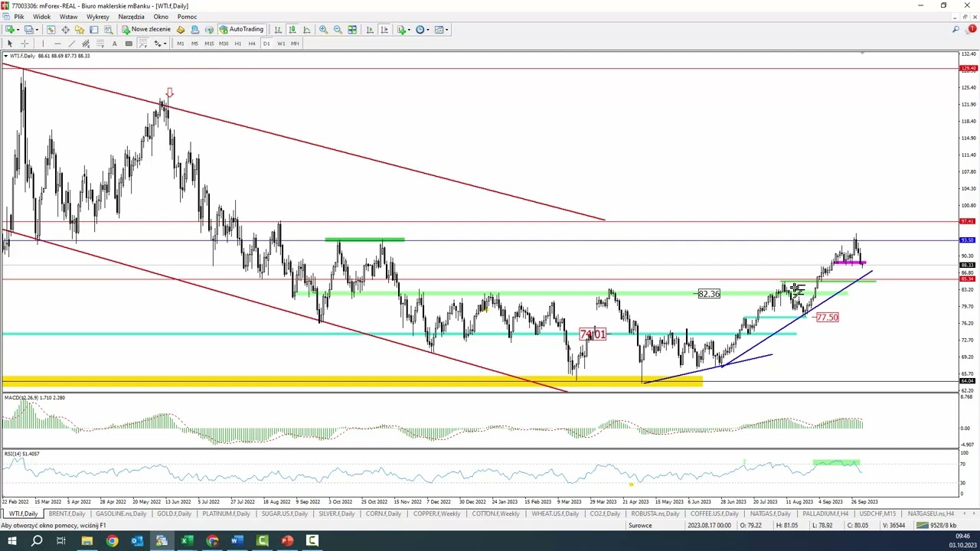Expand the Templates dropdown
Image resolution: width=980 pixels, height=551 pixels.
(x=447, y=30)
